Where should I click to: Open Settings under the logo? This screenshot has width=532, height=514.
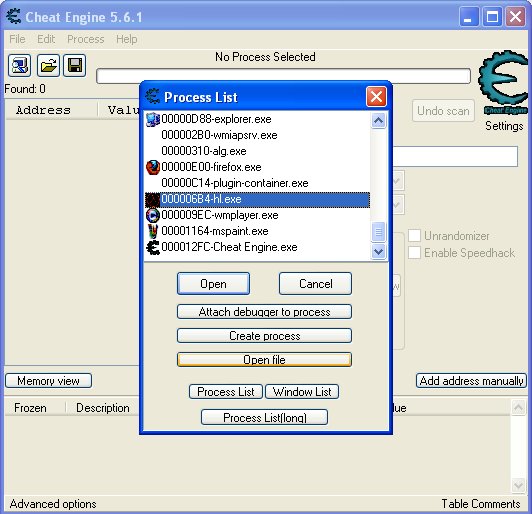click(x=504, y=126)
